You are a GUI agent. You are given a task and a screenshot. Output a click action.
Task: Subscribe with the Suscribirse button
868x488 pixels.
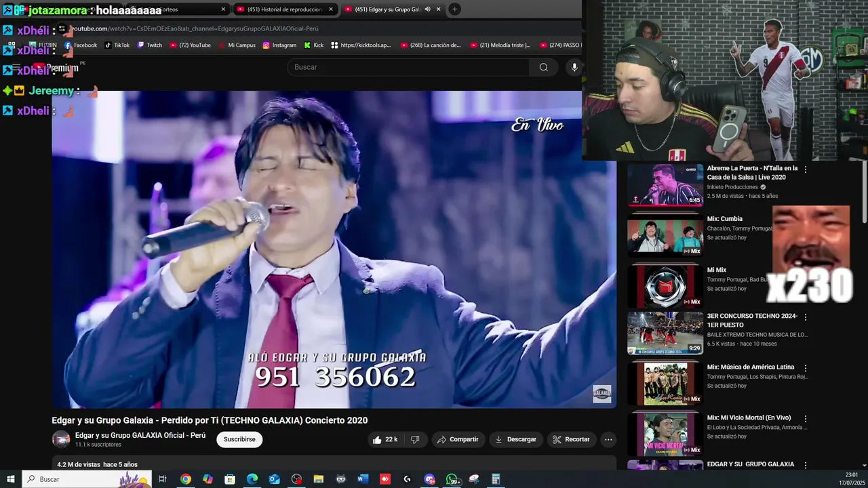coord(239,439)
